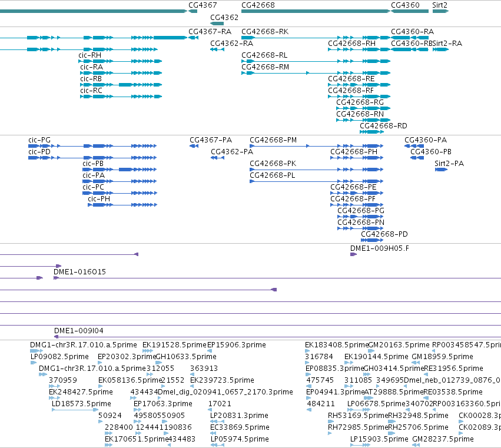Select clone DME1-009I04
This screenshot has width=501, height=448.
pyautogui.click(x=79, y=331)
